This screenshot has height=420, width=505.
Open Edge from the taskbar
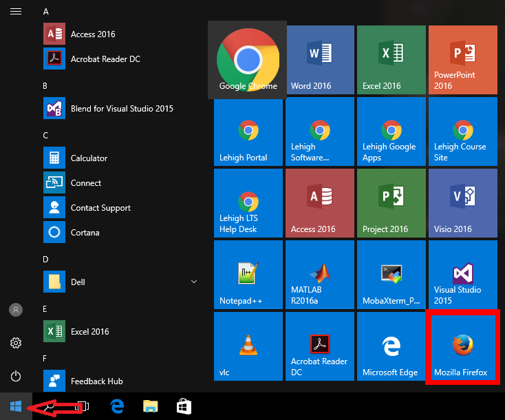pos(117,406)
